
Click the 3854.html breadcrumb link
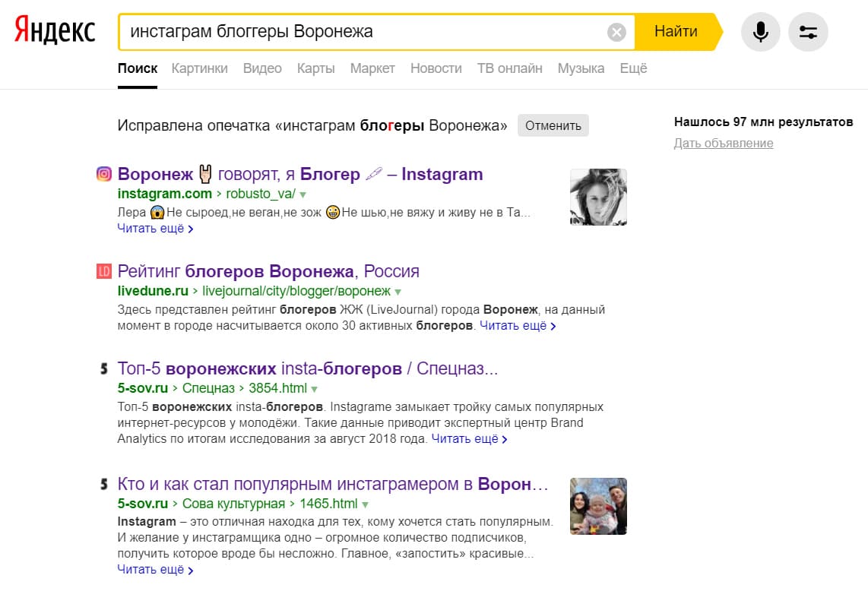278,388
